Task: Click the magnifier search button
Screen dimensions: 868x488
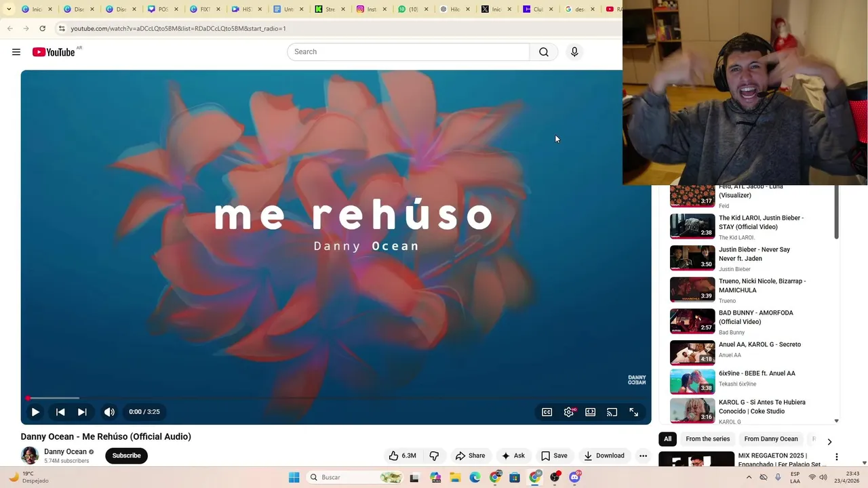Action: pos(544,52)
